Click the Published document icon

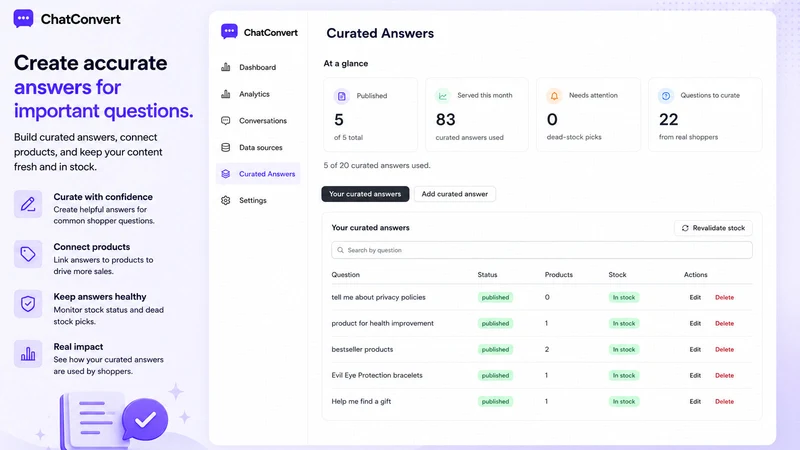[341, 96]
